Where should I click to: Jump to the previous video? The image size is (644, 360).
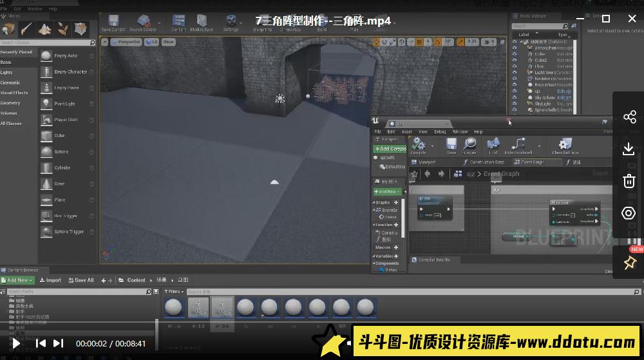(x=41, y=343)
